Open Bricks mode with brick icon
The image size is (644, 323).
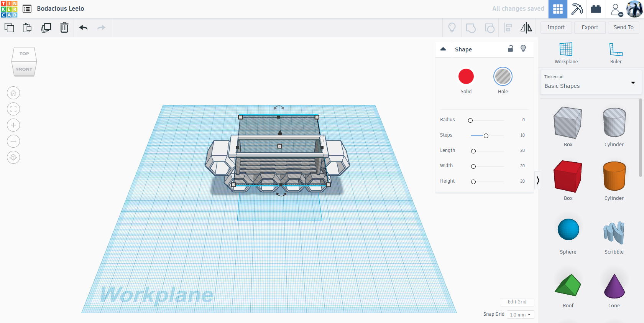[596, 9]
